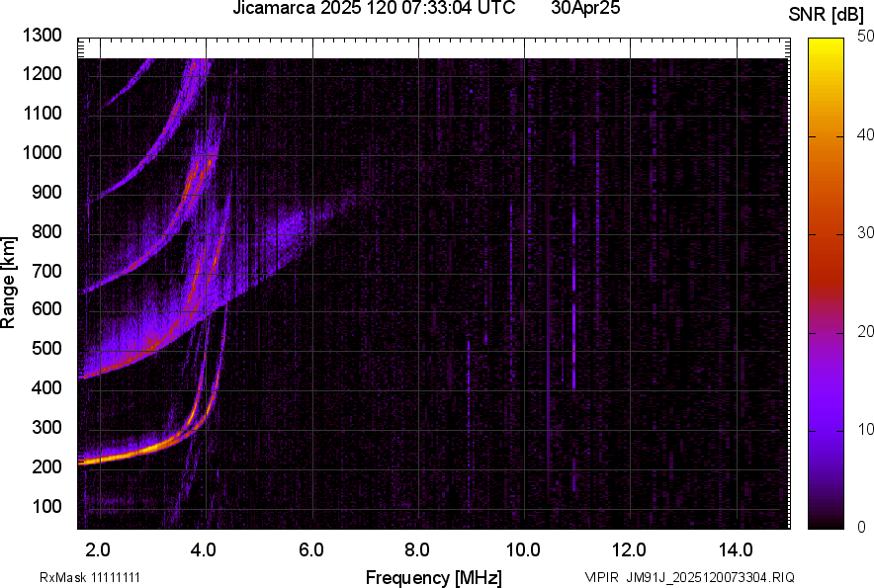Click the colorbar tick label '50'
Screen dimensions: 874x588
[x=865, y=37]
